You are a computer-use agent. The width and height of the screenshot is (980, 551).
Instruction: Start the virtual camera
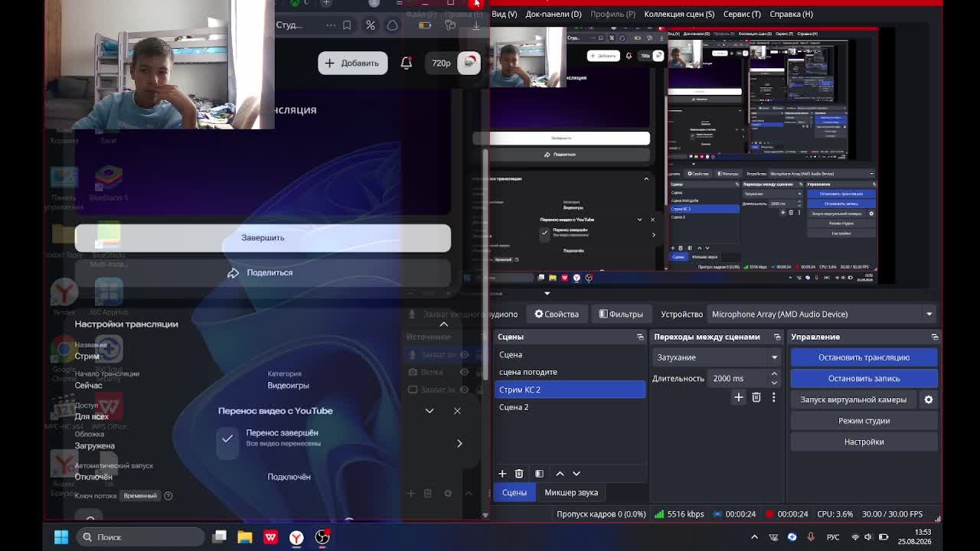click(853, 399)
